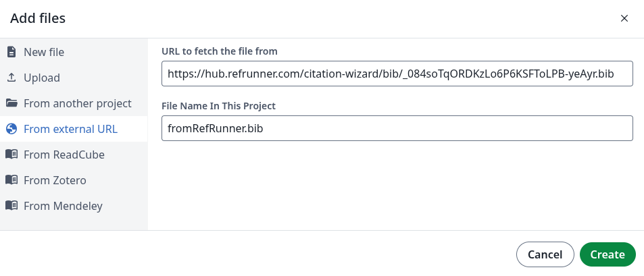
Task: Focus the URL to fetch input field
Action: [397, 74]
